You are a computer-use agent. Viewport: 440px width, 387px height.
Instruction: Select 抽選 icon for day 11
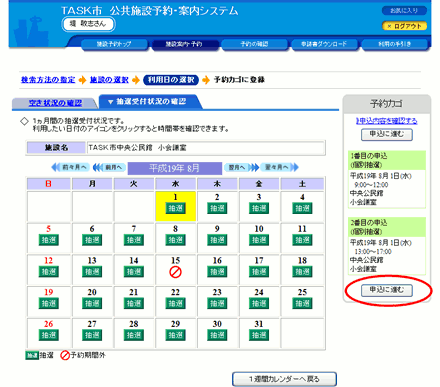click(x=302, y=240)
